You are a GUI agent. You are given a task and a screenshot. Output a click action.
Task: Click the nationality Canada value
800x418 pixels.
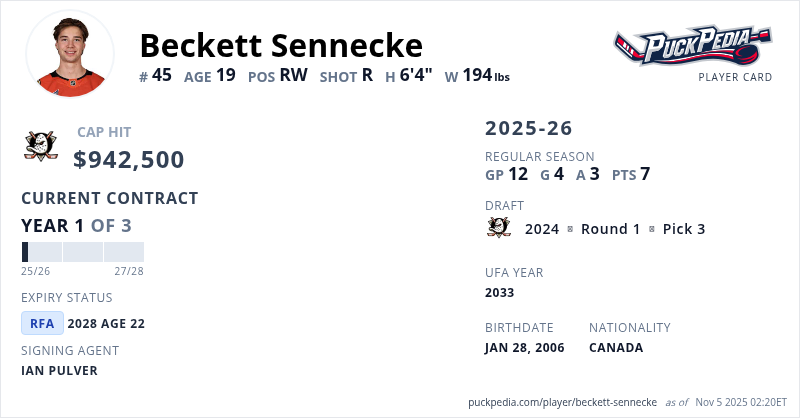tap(616, 347)
